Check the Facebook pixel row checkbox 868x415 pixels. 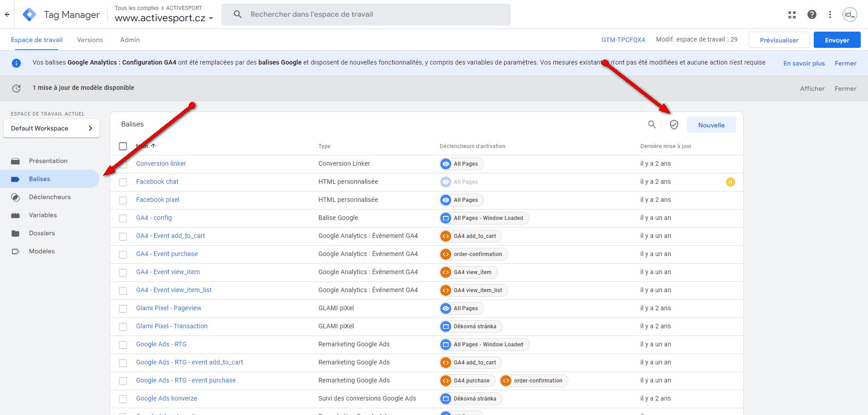pyautogui.click(x=123, y=201)
